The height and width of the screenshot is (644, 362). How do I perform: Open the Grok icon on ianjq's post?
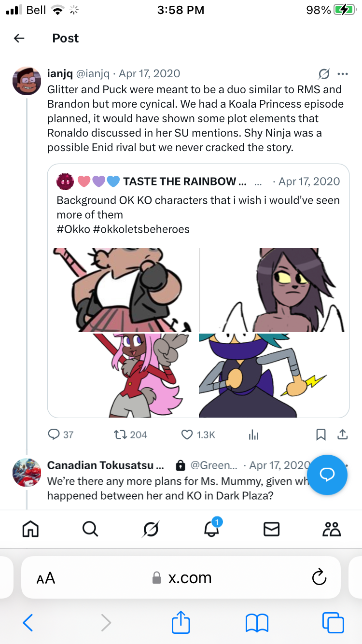click(x=324, y=74)
